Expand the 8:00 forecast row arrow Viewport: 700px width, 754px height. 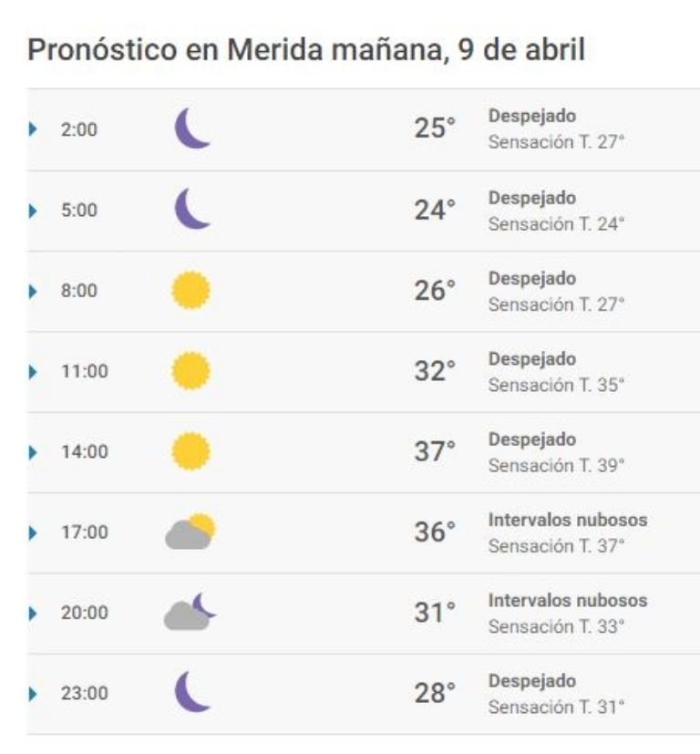tap(33, 291)
